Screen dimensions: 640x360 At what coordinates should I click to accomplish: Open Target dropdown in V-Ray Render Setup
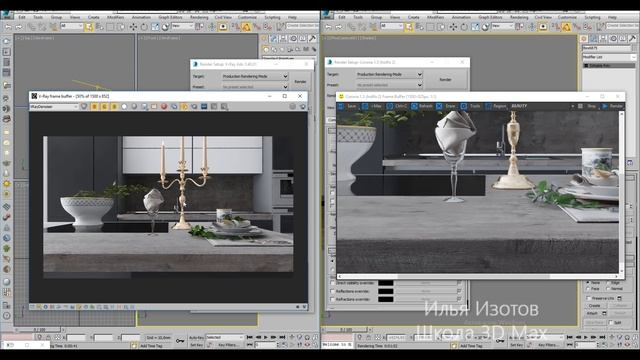point(255,76)
